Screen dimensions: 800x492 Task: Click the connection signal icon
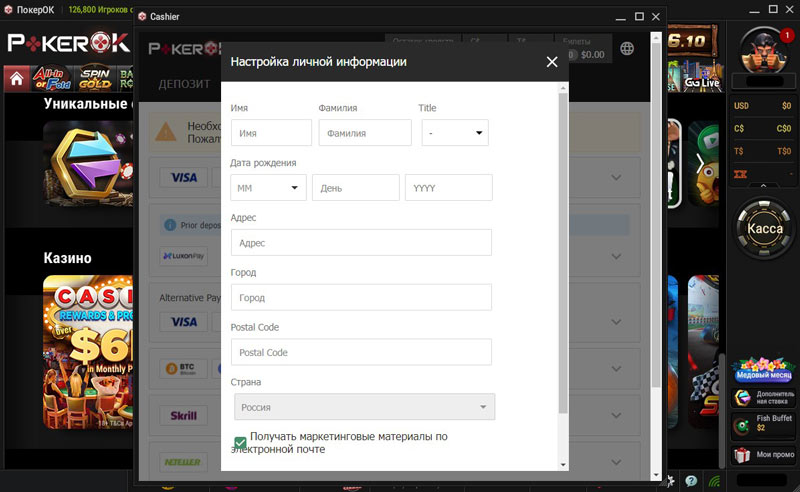tap(714, 481)
